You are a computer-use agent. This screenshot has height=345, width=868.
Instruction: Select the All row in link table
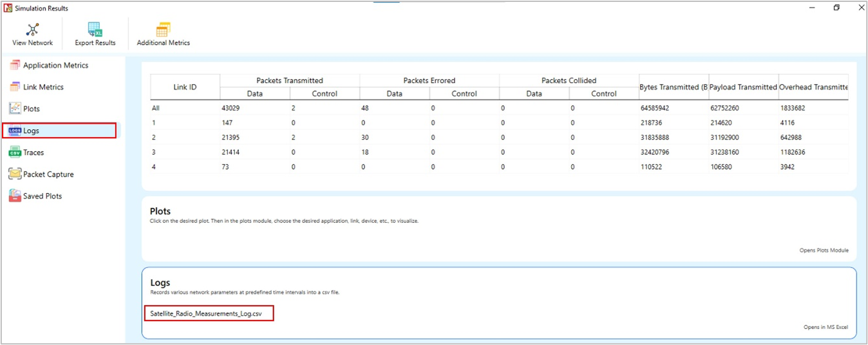click(156, 108)
